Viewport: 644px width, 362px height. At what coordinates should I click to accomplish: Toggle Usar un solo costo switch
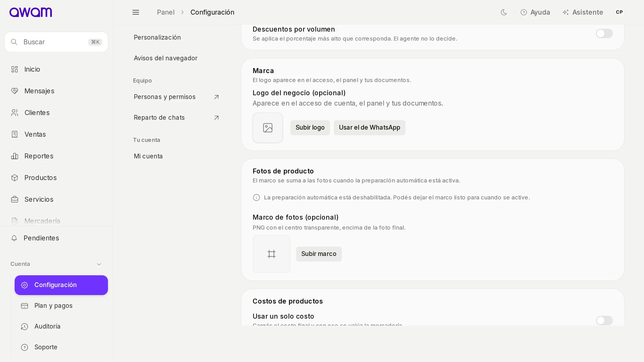(x=604, y=321)
